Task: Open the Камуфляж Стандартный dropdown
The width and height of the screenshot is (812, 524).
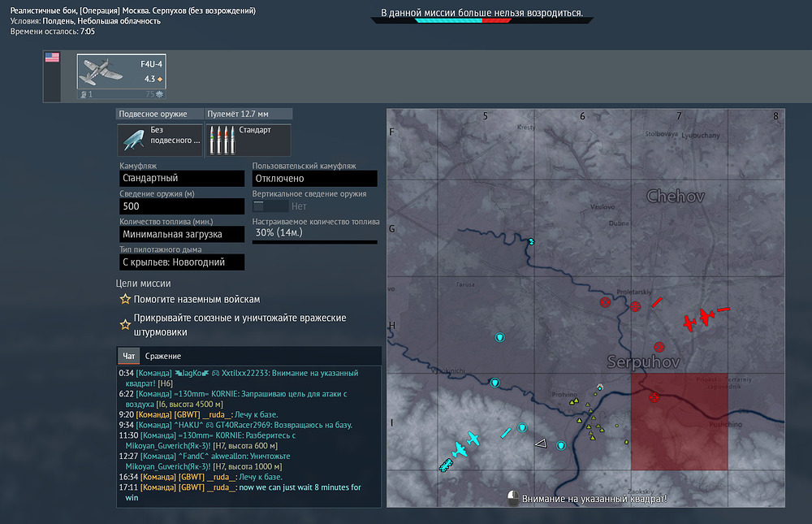Action: pos(182,178)
